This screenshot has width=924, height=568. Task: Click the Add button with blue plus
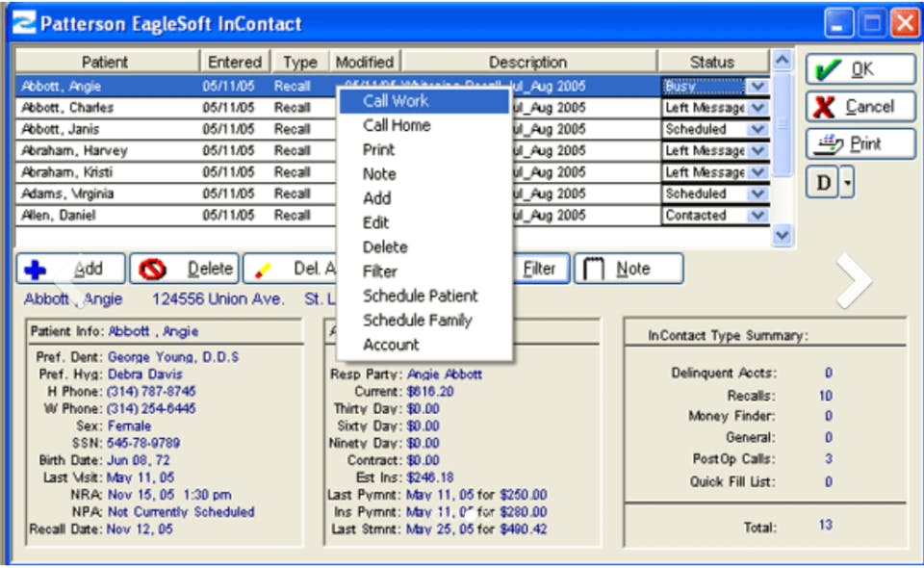(70, 269)
